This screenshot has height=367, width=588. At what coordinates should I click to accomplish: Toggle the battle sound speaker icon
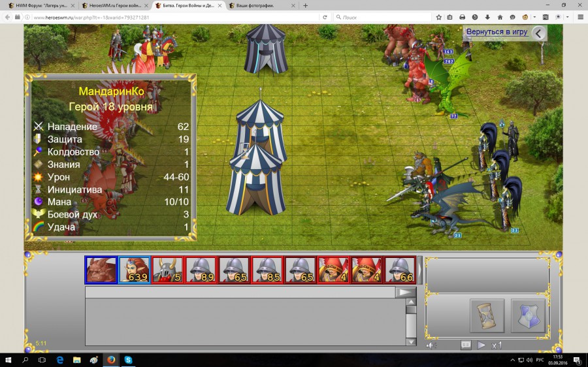(x=431, y=345)
